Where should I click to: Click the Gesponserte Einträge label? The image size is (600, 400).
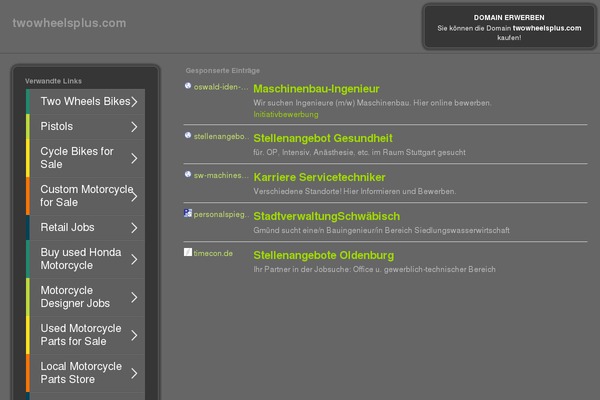(x=223, y=70)
